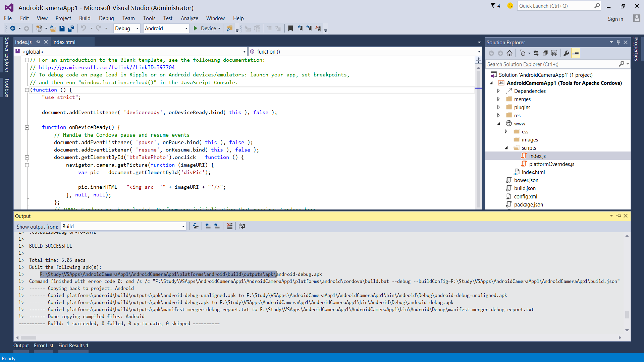This screenshot has width=644, height=362.
Task: Go to next bookmark icon
Action: coord(309,28)
